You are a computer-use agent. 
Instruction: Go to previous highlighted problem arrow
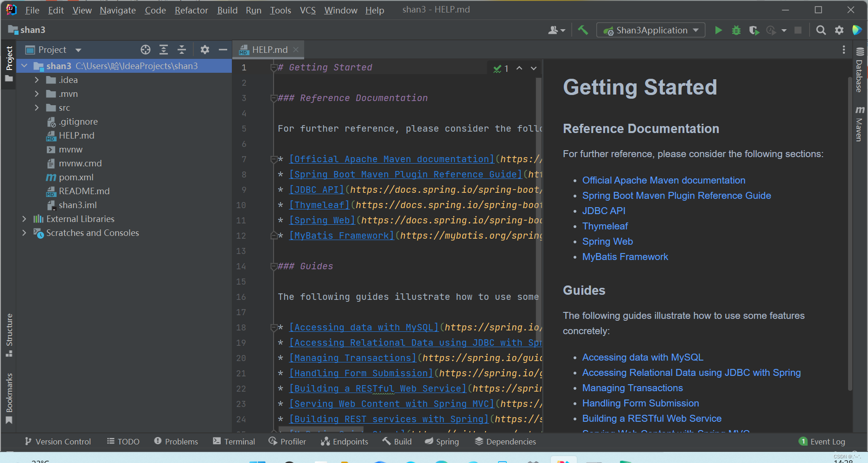[x=519, y=68]
